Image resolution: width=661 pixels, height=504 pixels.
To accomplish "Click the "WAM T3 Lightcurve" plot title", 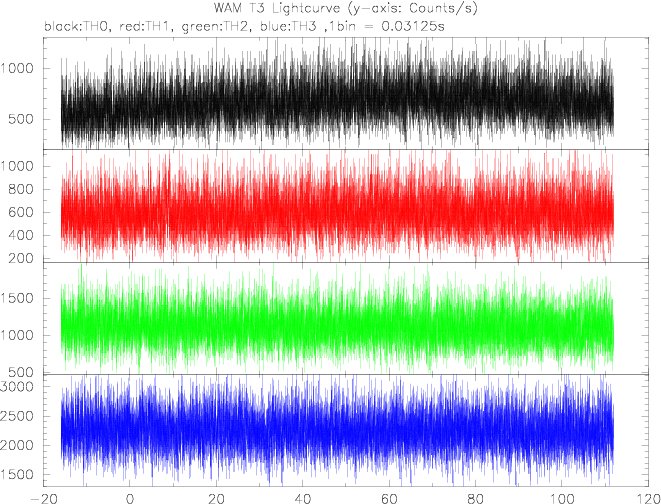I will tap(344, 8).
